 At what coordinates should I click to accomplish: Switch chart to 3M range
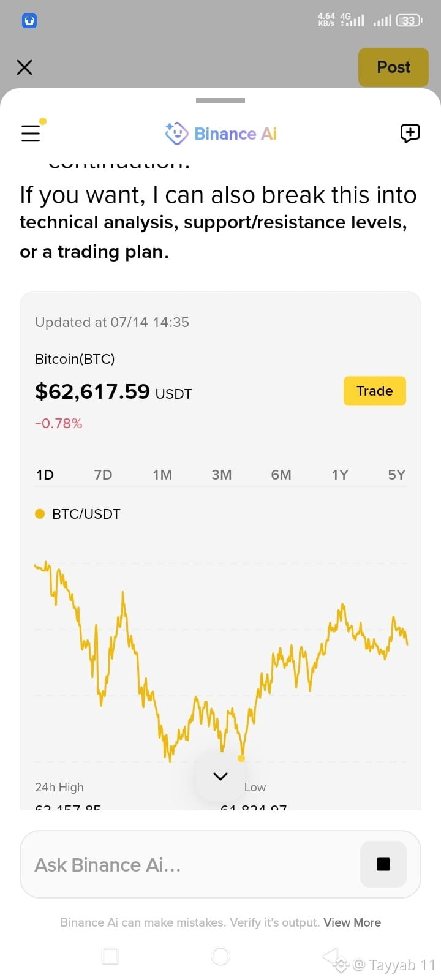coord(221,475)
